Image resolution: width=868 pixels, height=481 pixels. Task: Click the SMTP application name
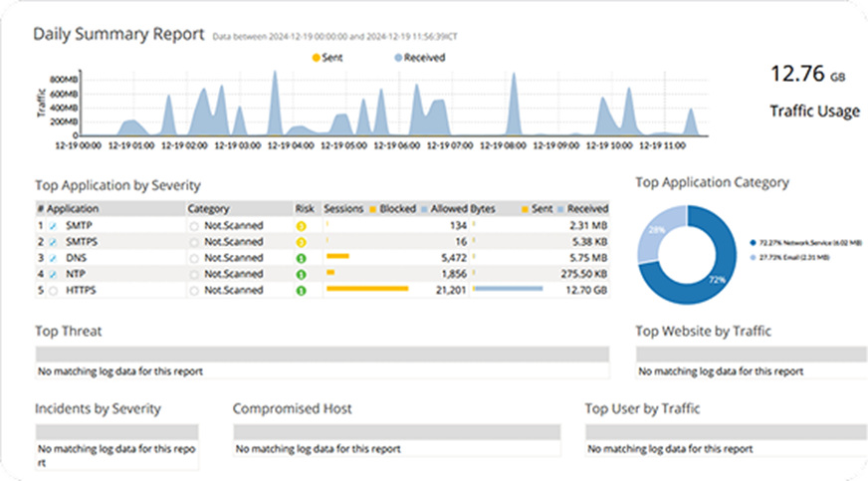pos(79,226)
